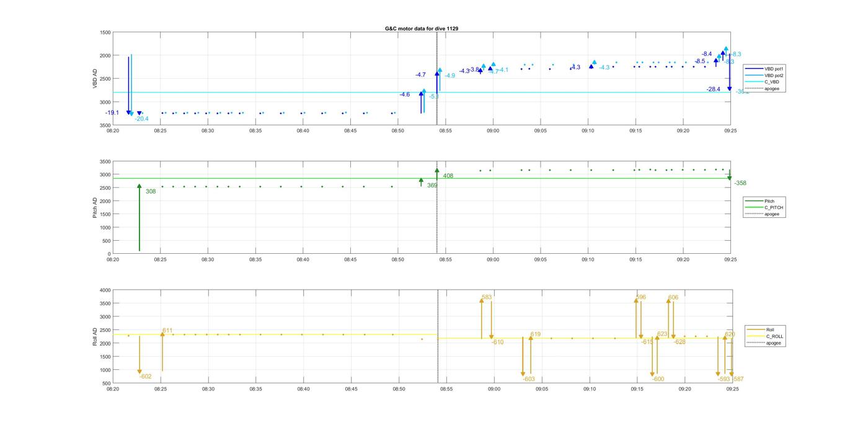Screen dimensions: 868x430
Task: Click the "-8.4" VBD data label
Action: pyautogui.click(x=707, y=54)
